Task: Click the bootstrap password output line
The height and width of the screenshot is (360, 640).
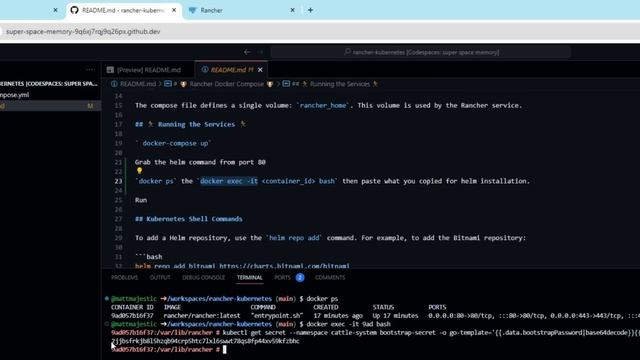Action: (x=205, y=341)
